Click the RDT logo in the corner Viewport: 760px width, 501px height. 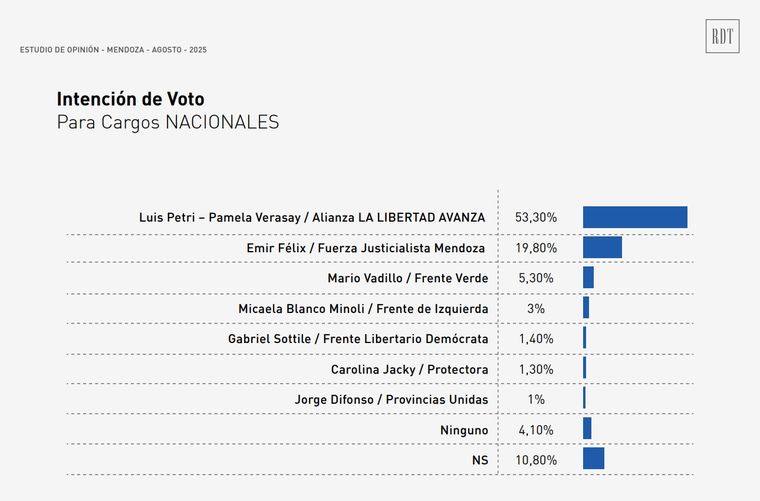point(722,37)
